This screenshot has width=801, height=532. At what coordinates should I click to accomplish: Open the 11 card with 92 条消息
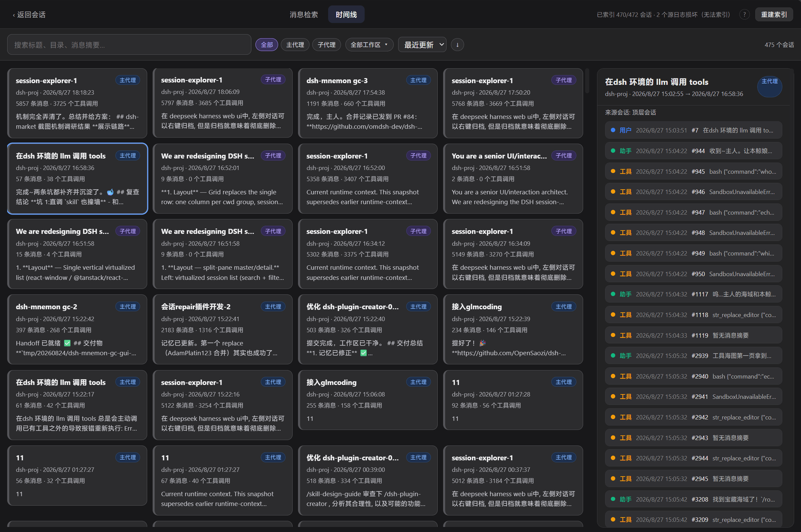pos(513,400)
